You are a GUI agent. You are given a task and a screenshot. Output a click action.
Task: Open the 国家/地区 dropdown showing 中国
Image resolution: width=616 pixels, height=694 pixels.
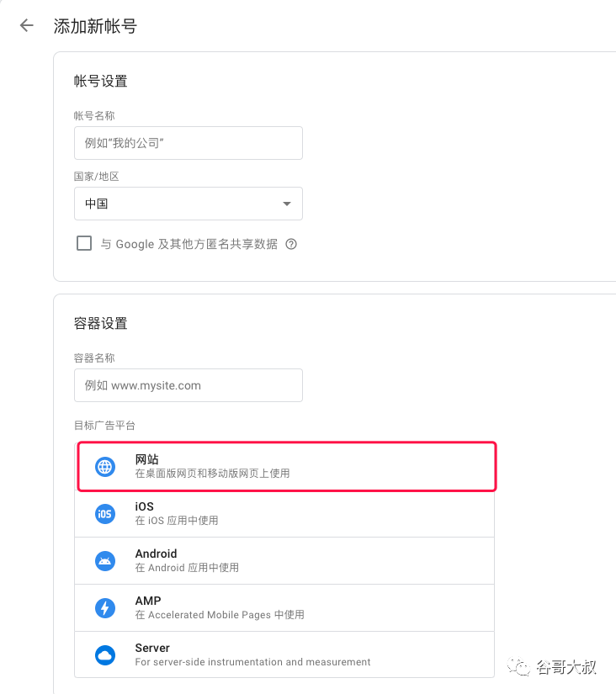click(x=188, y=204)
